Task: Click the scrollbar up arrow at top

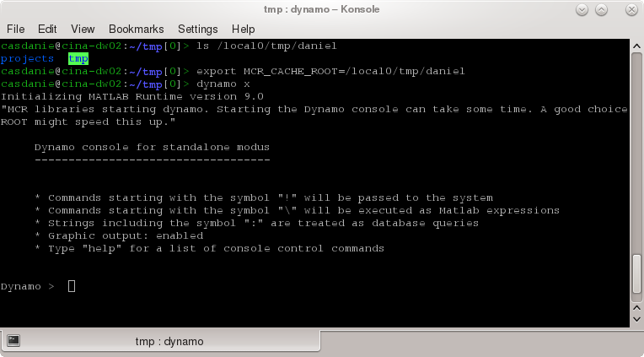Action: click(636, 46)
